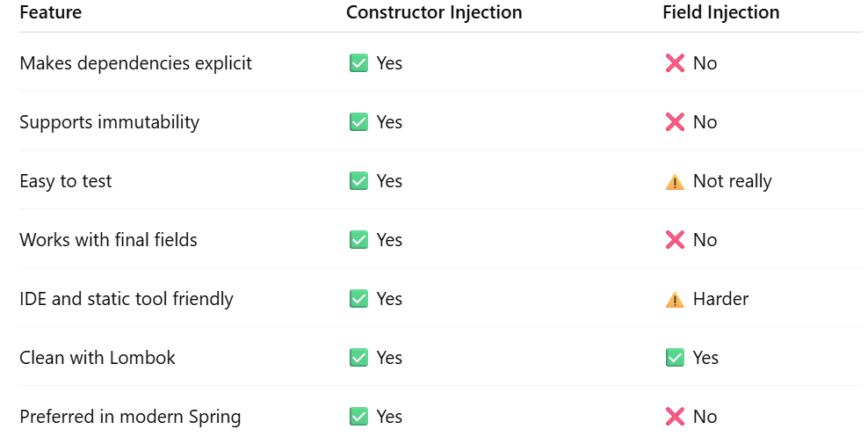Click the warning icon beside Not really
This screenshot has width=868, height=444.
[675, 182]
